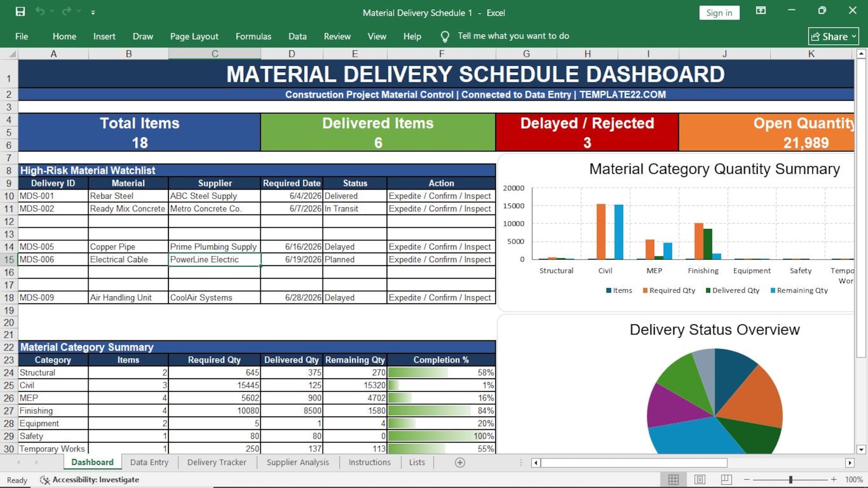Open the Help ribbon tab
The width and height of the screenshot is (868, 488).
click(412, 36)
